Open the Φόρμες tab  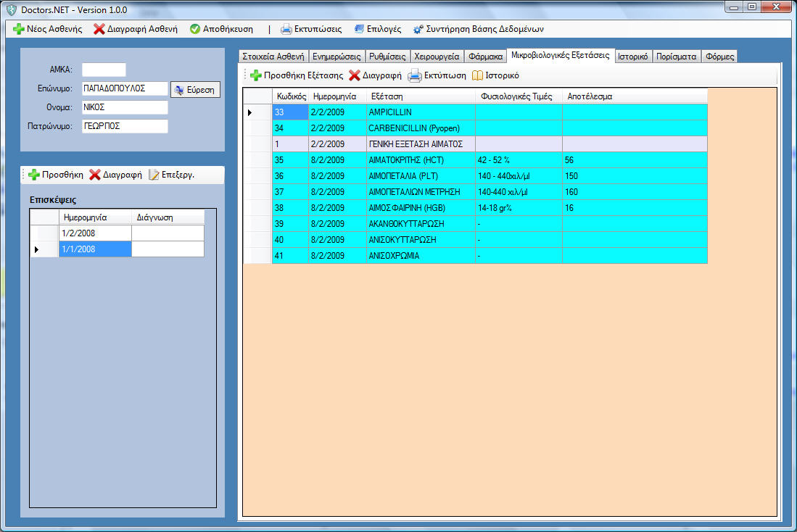pos(719,57)
